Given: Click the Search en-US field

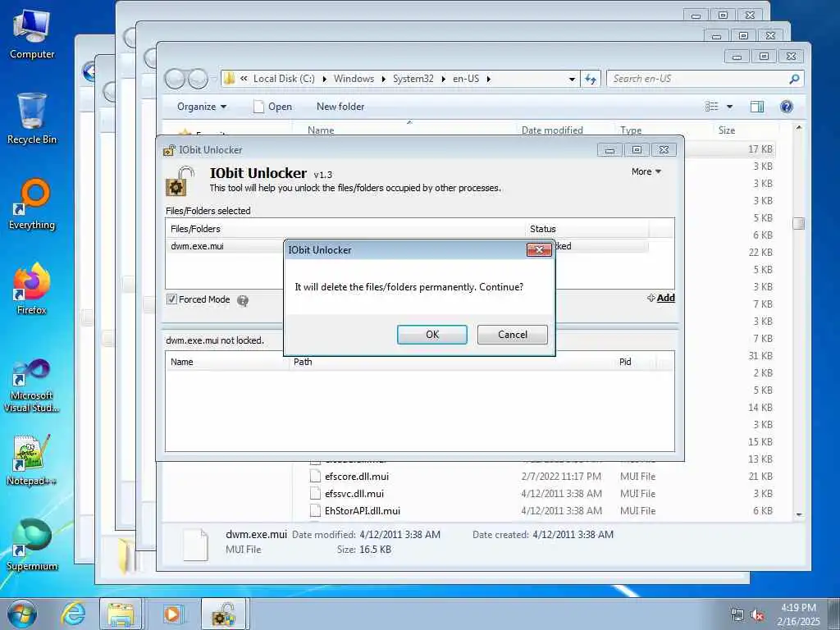Looking at the screenshot, I should 698,79.
